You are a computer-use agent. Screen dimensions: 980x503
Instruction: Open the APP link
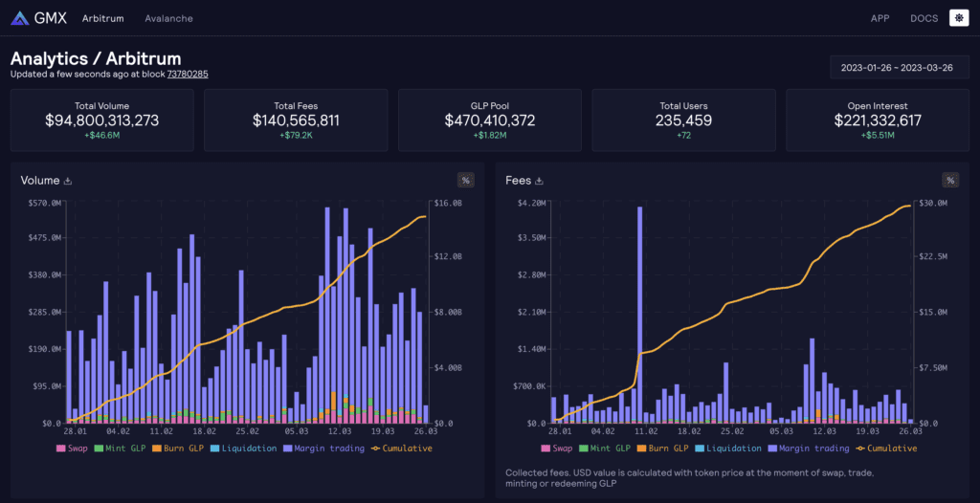click(x=880, y=18)
